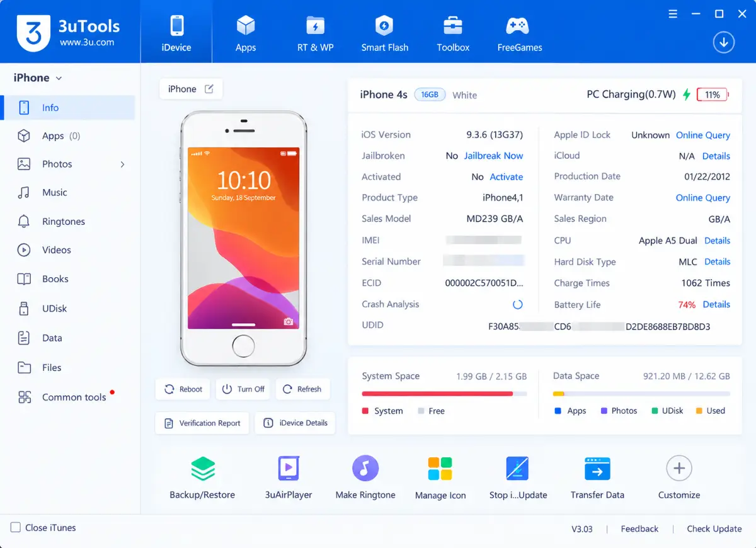Click the orange Used legend swatch

[x=699, y=411]
